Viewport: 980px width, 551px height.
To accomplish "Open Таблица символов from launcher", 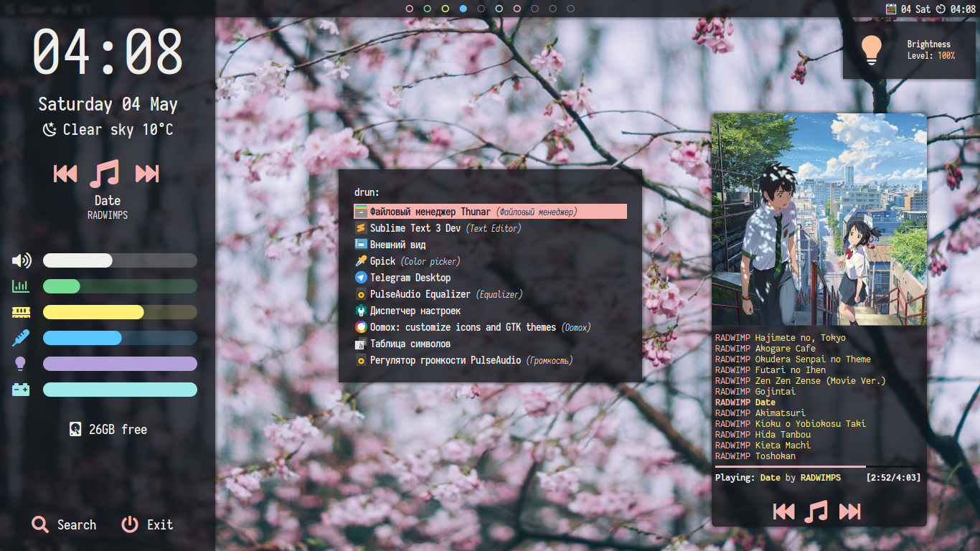I will click(x=490, y=344).
